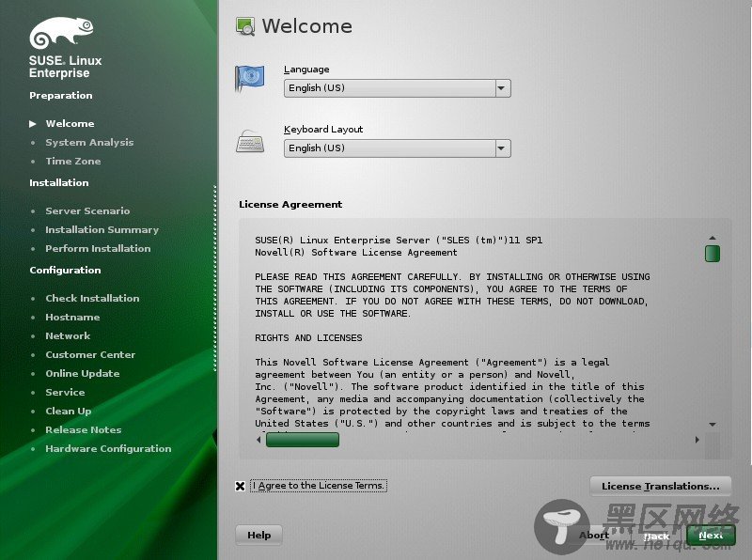Image resolution: width=752 pixels, height=560 pixels.
Task: Select the Time Zone step
Action: click(73, 161)
